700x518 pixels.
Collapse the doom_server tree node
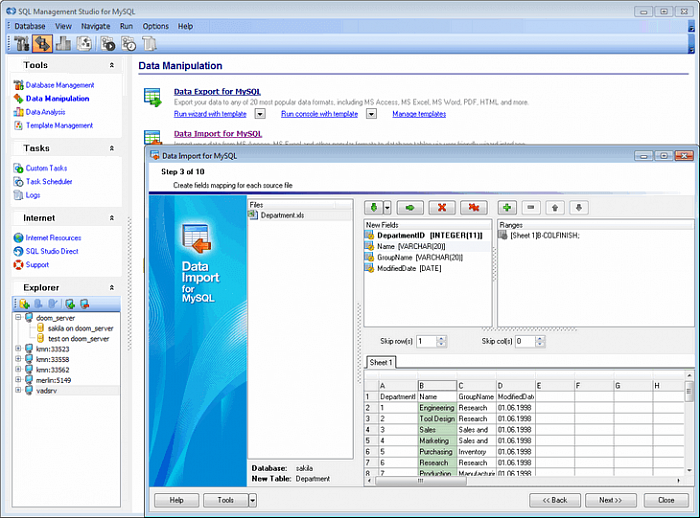[18, 317]
